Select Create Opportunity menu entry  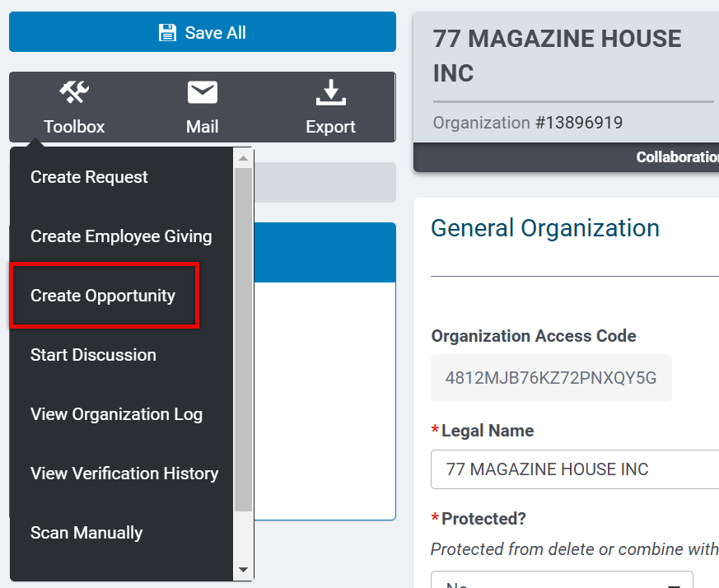[x=103, y=296]
